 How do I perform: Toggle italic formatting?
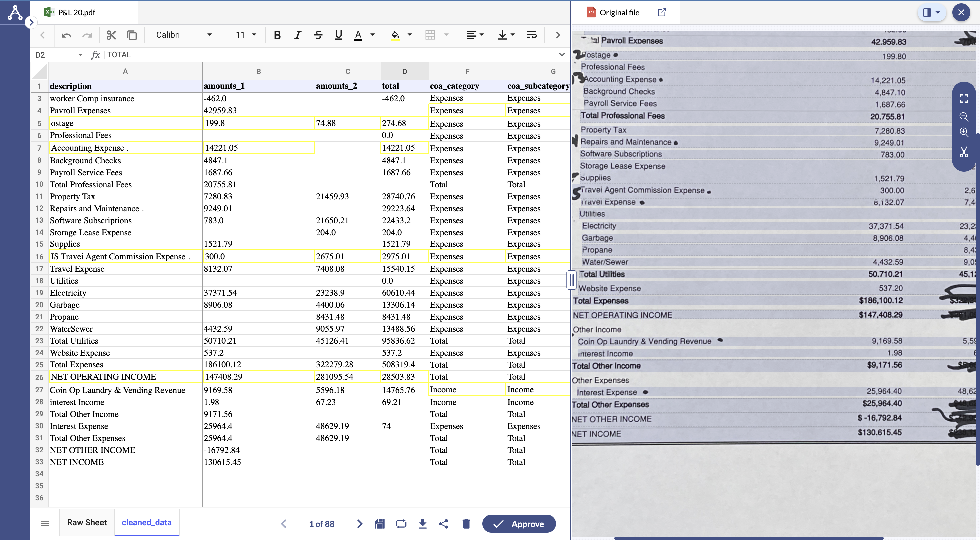(297, 35)
